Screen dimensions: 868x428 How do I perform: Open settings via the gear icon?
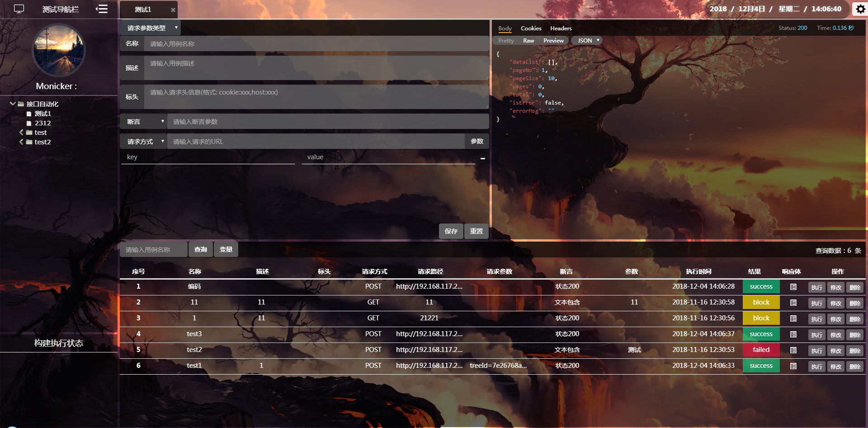860,9
